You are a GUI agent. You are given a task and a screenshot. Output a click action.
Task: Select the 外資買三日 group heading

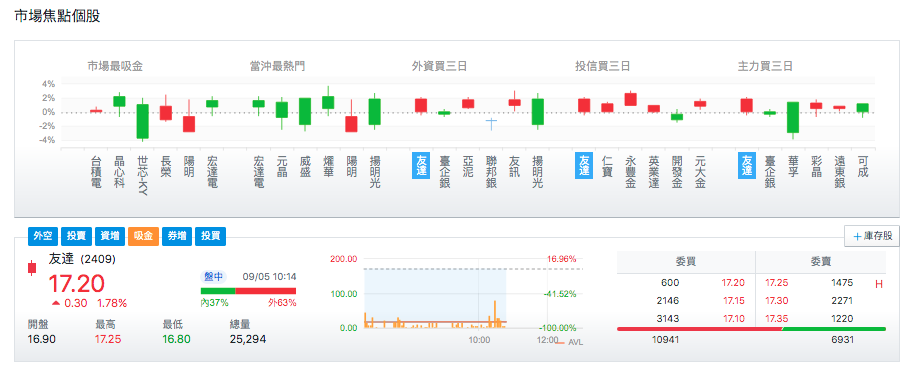point(440,67)
